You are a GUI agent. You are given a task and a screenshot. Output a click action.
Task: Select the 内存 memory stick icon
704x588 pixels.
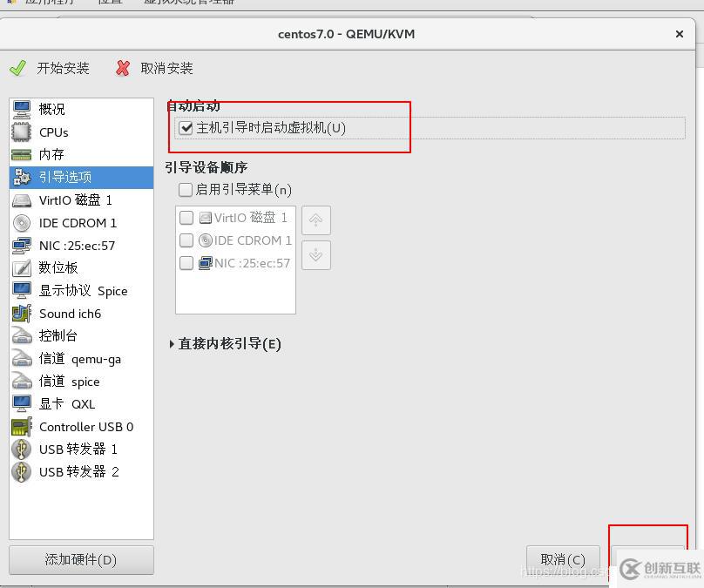point(22,155)
